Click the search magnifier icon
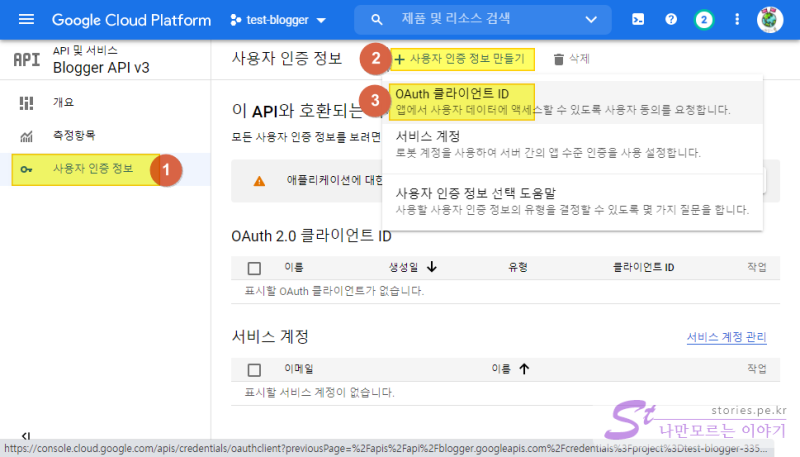Screen dimensions: 800x457 pos(377,20)
